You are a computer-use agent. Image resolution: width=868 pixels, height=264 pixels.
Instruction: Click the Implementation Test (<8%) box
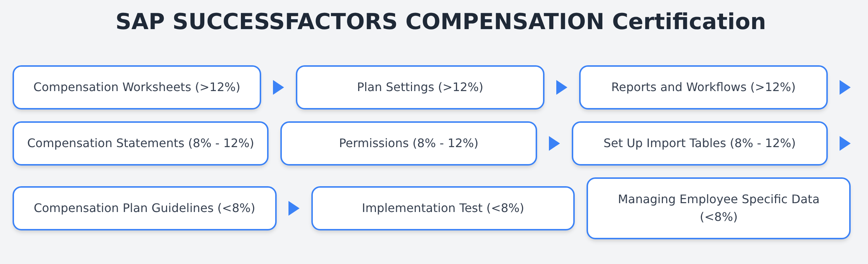coord(443,208)
